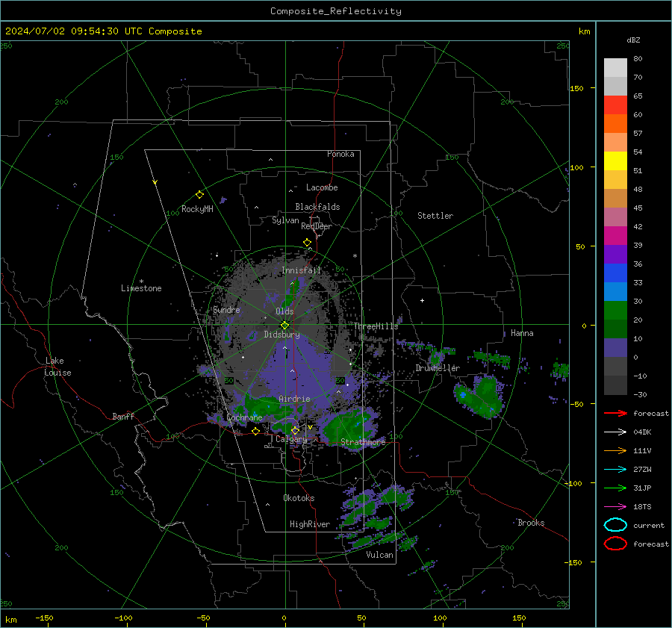
Task: Click the Lake Louise label
Action: 57,367
